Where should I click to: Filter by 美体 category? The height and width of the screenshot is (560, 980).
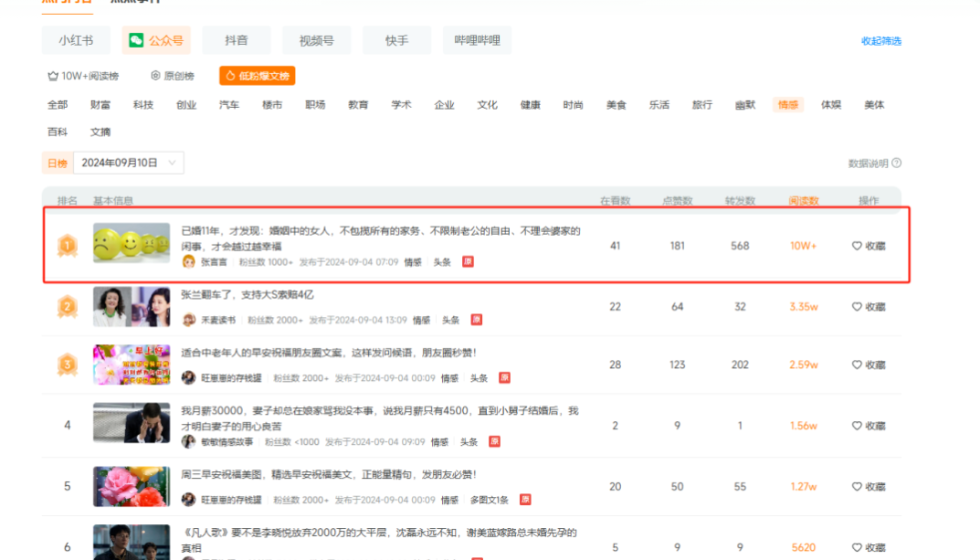[874, 105]
